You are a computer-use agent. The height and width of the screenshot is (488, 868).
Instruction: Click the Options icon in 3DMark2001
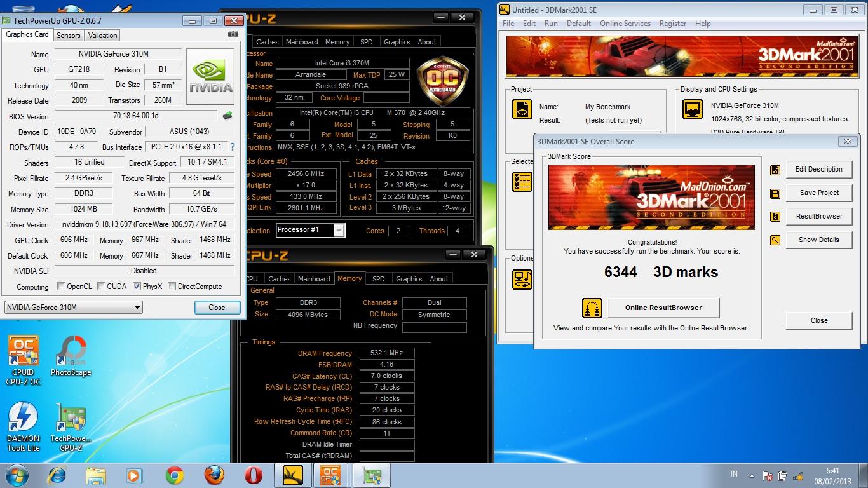pos(522,280)
